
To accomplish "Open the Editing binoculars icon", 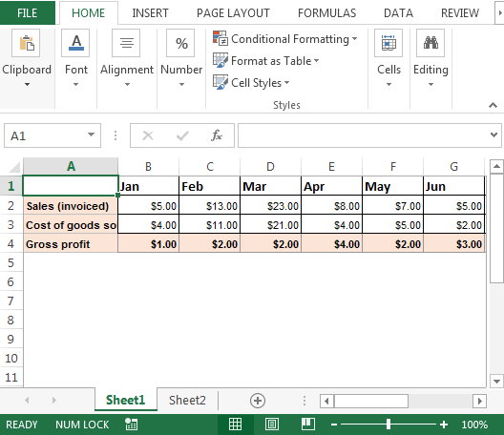I will click(430, 43).
